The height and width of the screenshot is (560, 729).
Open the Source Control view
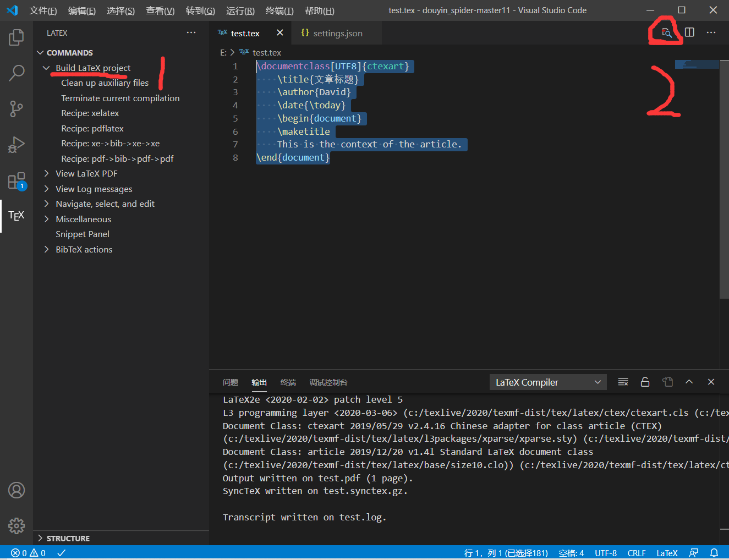[16, 108]
